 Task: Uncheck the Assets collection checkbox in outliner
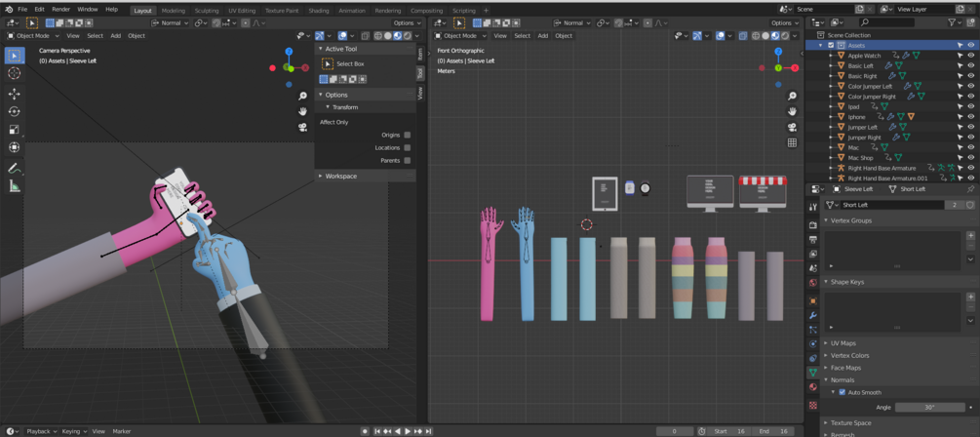831,46
